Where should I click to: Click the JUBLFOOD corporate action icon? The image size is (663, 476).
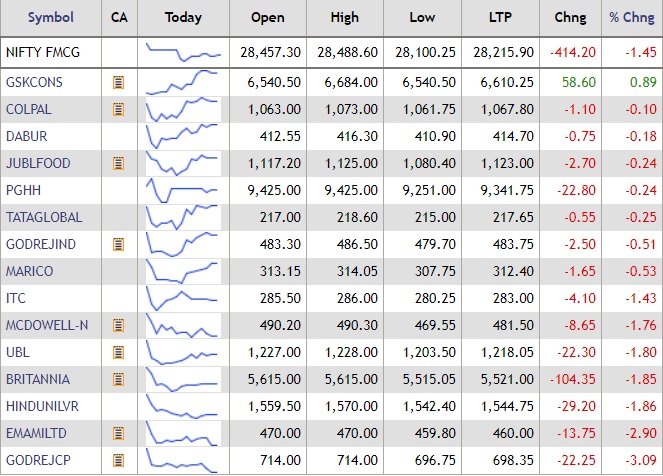(x=118, y=163)
